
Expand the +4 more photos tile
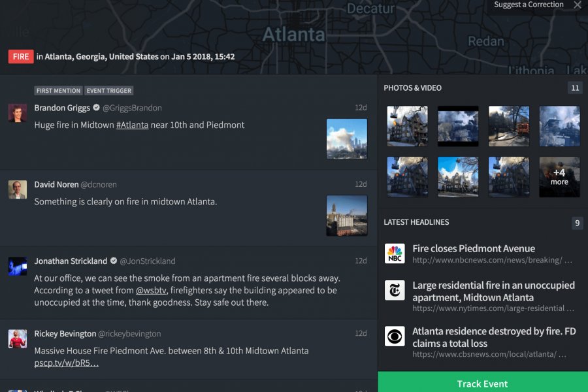pos(559,177)
